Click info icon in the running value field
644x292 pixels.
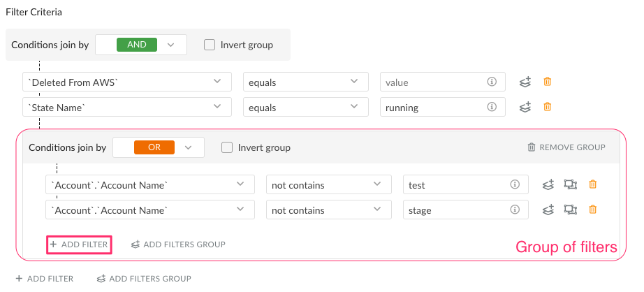(x=492, y=107)
